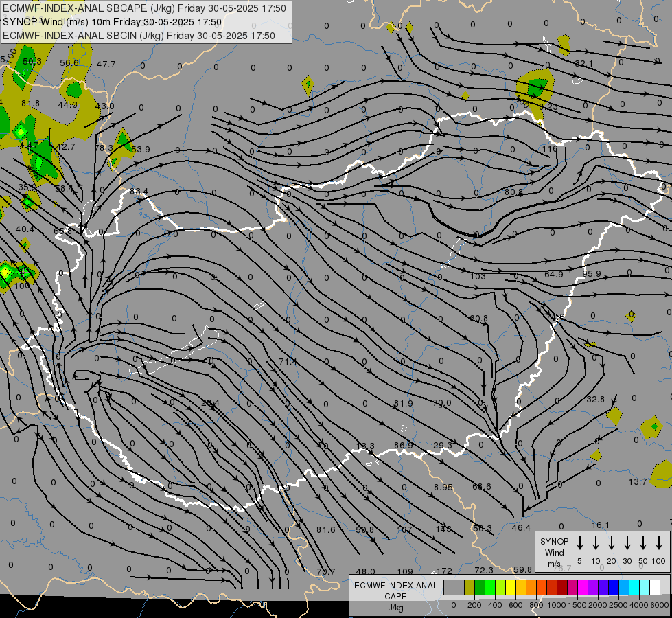Pick the pure yellow swatch in CAPE legend
This screenshot has width=672, height=618.
[511, 588]
